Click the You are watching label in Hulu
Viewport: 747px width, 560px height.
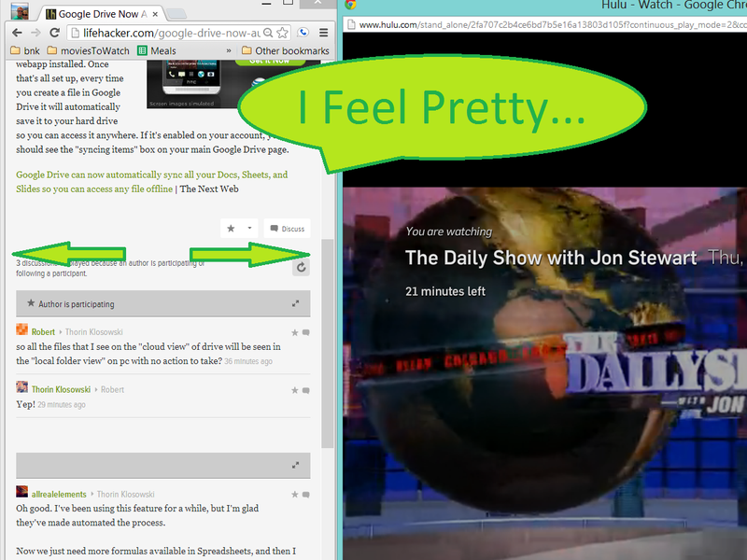point(449,231)
